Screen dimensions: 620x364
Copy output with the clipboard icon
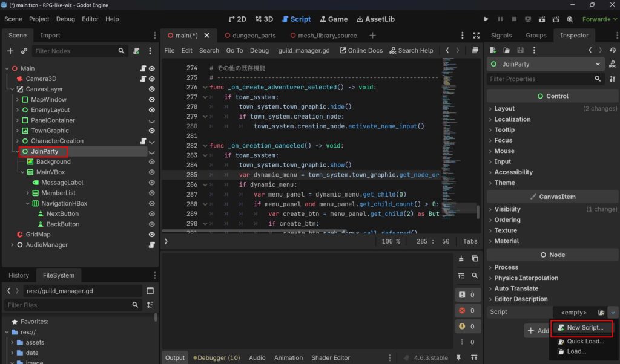tap(475, 259)
